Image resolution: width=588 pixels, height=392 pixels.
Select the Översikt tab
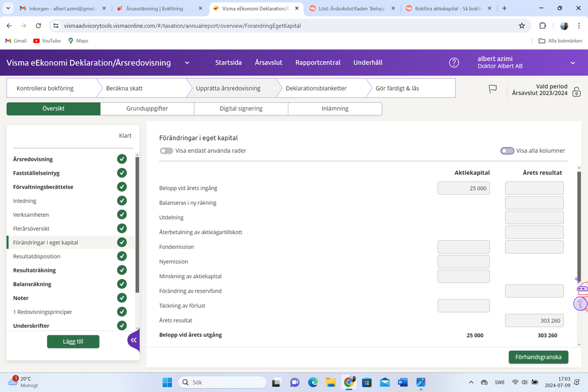click(53, 109)
